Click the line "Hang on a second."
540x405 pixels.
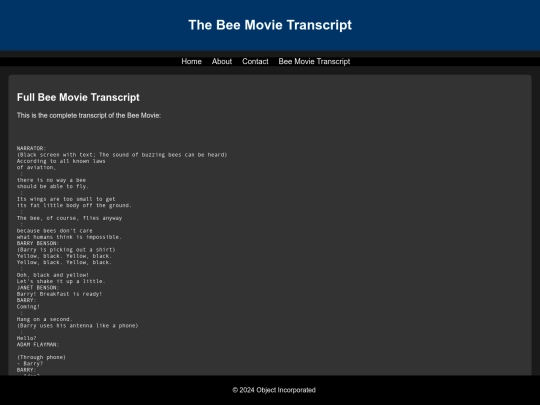45,319
